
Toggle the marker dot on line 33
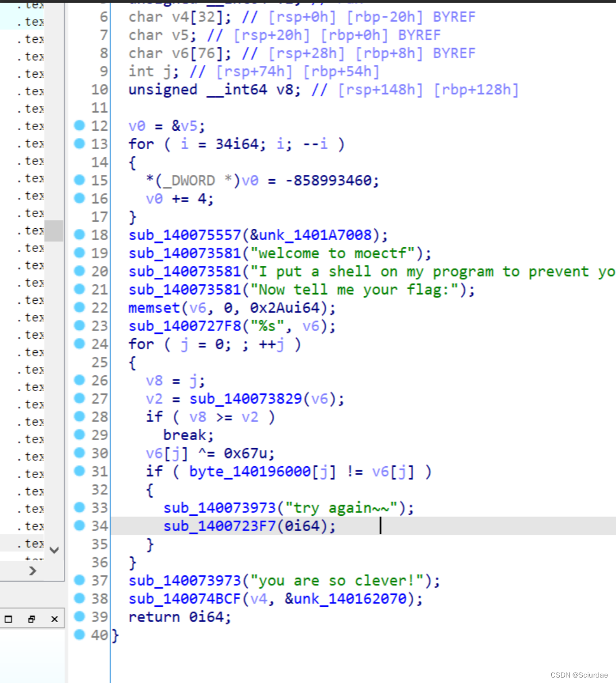(80, 507)
